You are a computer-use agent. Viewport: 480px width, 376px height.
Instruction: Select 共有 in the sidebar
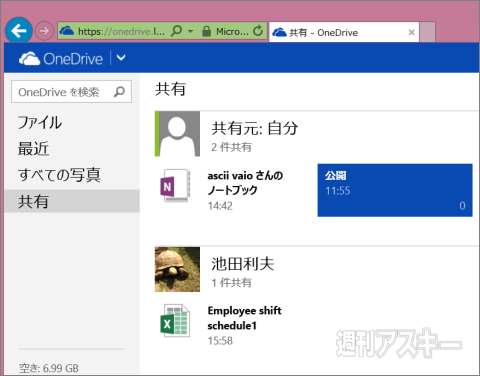(x=72, y=201)
